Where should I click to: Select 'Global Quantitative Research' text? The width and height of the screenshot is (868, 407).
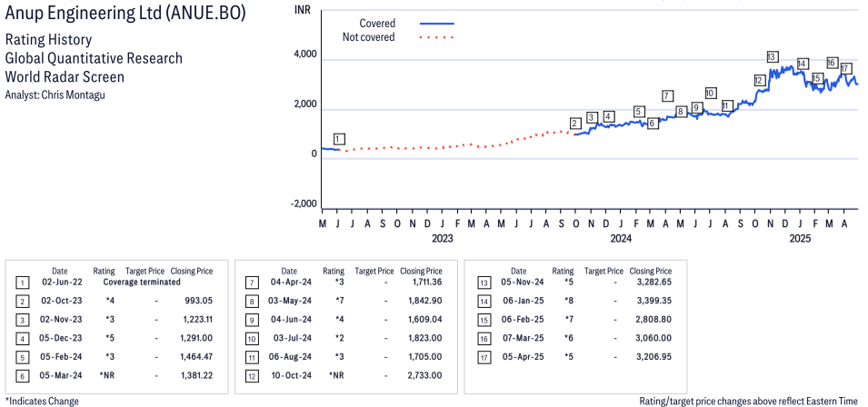94,58
